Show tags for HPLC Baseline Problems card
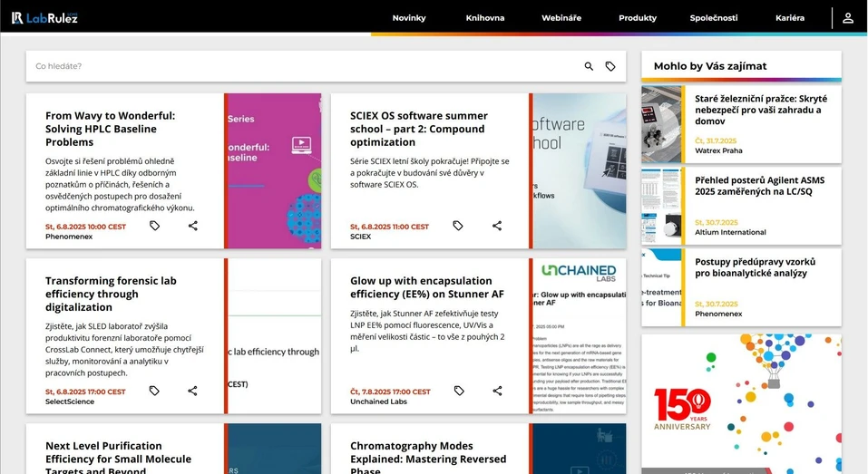The image size is (868, 474). [154, 226]
